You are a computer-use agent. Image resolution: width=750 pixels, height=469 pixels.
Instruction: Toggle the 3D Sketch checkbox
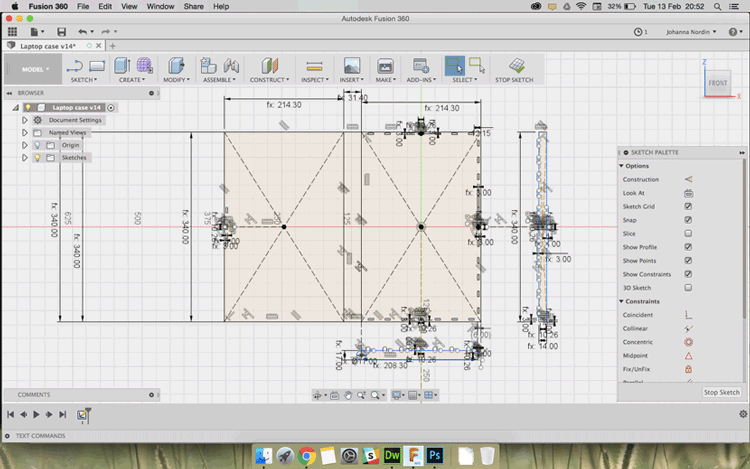click(688, 287)
